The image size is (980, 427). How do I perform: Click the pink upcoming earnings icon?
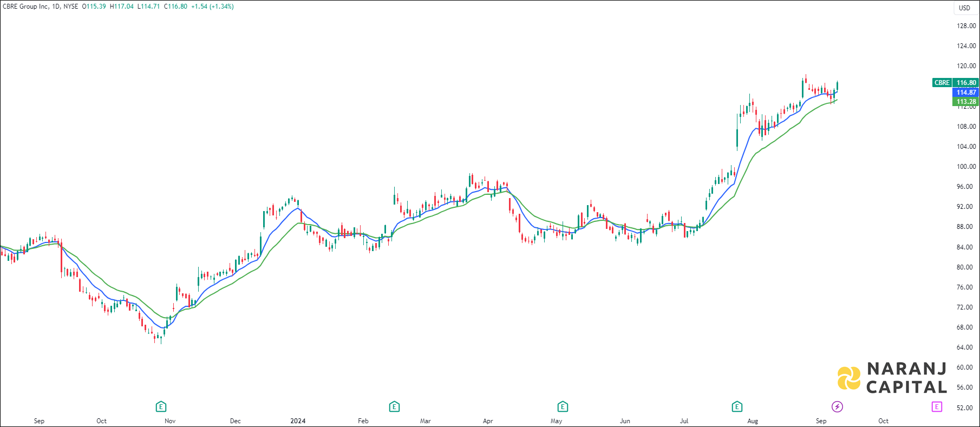pyautogui.click(x=937, y=406)
